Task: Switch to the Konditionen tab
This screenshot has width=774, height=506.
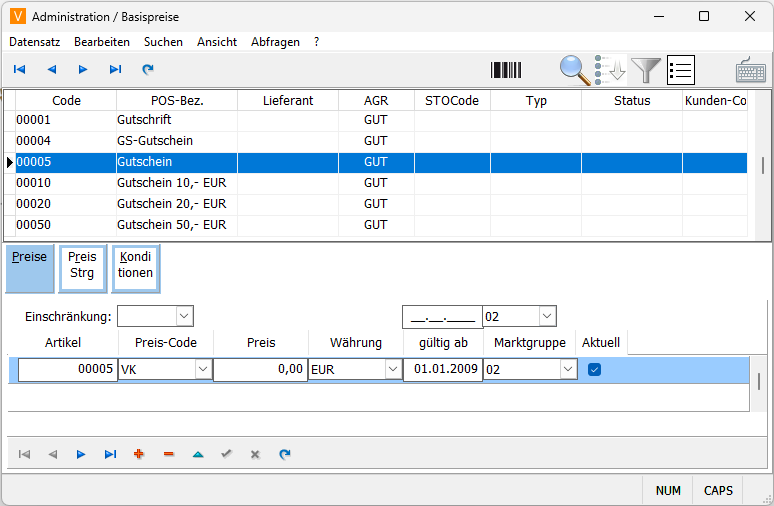Action: (136, 265)
